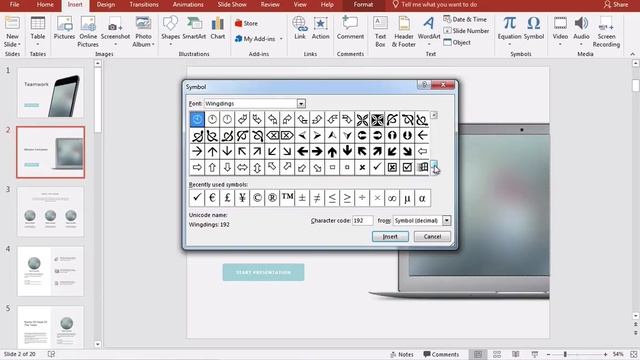Click the Character code field
640x360 pixels.
[x=362, y=220]
